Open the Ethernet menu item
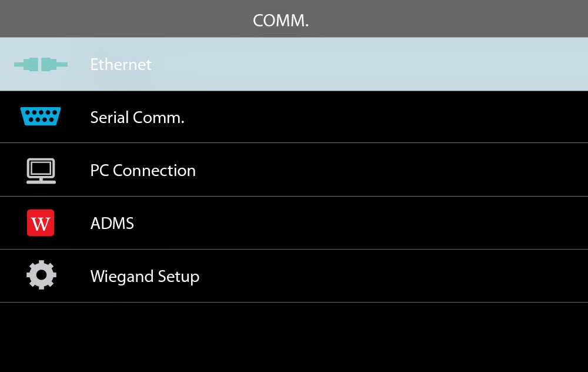Screen dimensions: 588x372 click(121, 64)
